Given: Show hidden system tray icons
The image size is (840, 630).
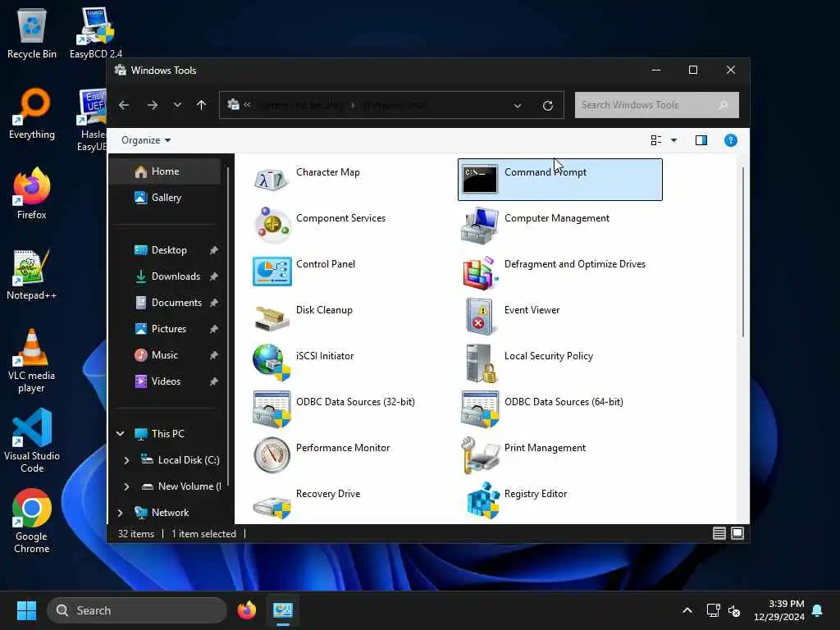Looking at the screenshot, I should [687, 610].
